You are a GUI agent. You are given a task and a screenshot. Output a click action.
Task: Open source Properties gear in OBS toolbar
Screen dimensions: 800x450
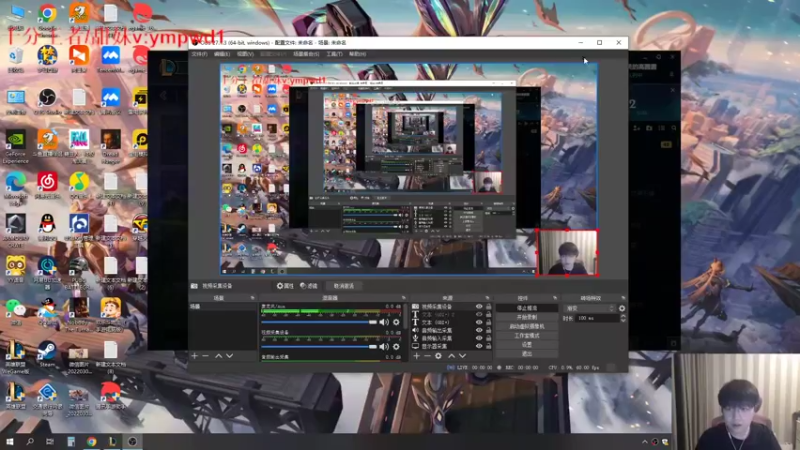click(285, 286)
